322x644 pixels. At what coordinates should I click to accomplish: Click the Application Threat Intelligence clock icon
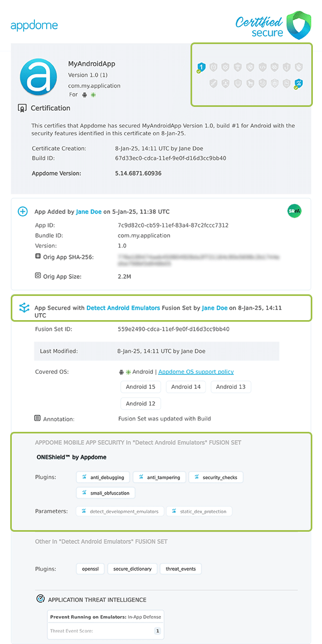click(x=39, y=599)
